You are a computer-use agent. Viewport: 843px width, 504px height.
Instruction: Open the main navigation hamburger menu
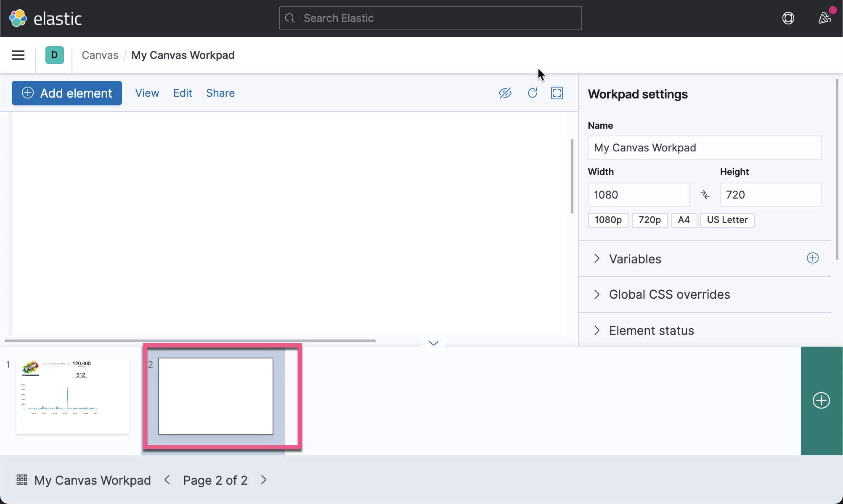click(18, 55)
